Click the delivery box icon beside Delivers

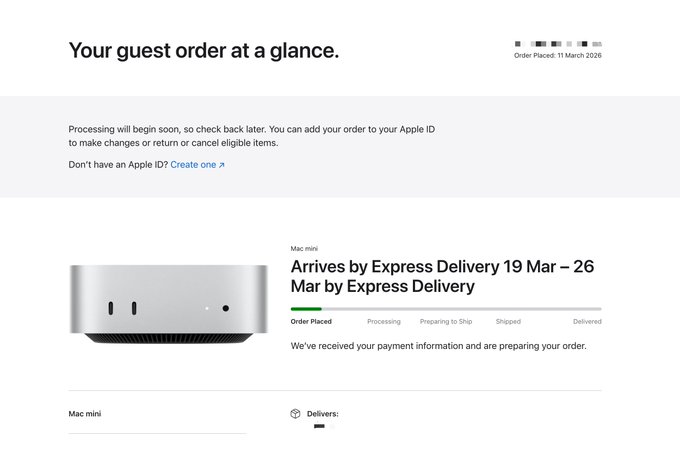[x=295, y=414]
